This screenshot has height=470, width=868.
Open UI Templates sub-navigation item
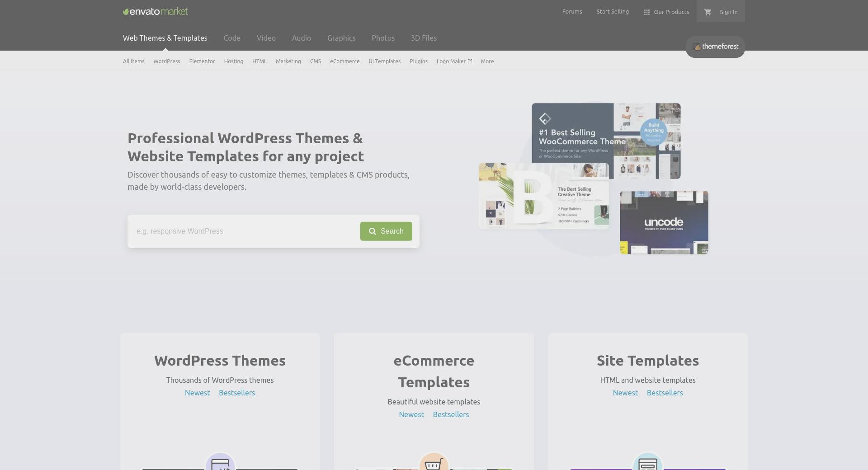pyautogui.click(x=385, y=61)
